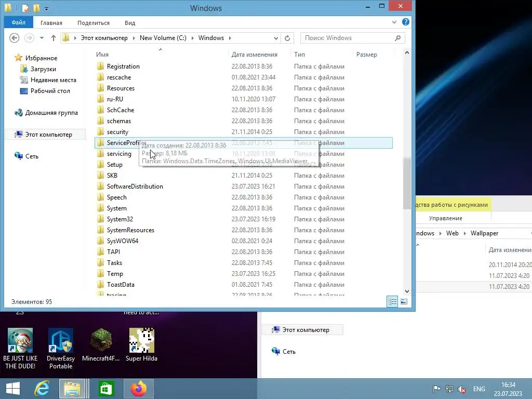532x399 pixels.
Task: Select the Temp folder name
Action: coord(115,273)
